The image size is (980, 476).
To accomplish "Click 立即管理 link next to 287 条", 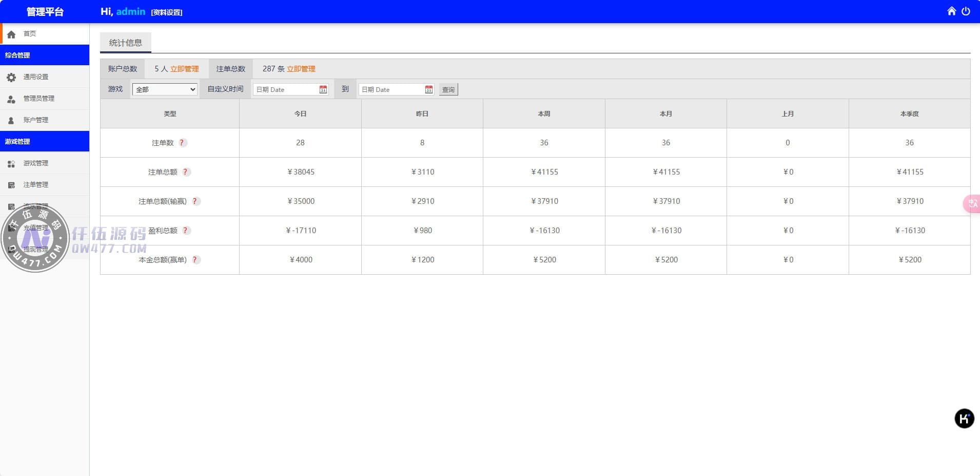I will [301, 69].
